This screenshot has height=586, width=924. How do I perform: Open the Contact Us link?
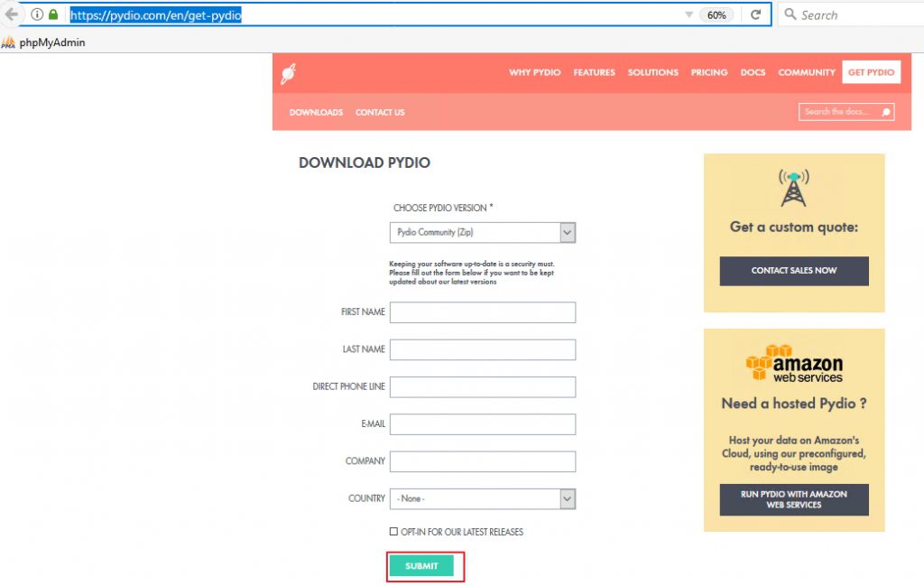point(380,113)
